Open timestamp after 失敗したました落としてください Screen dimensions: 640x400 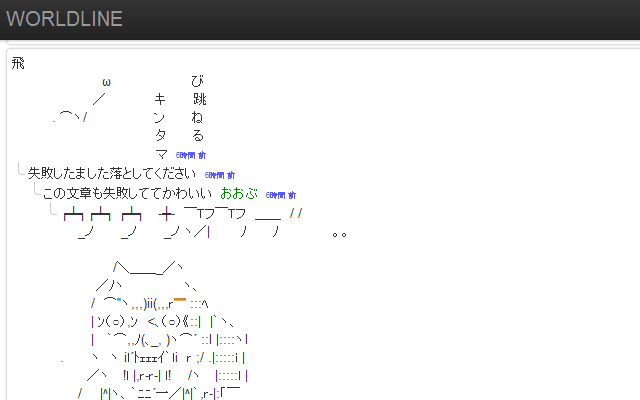click(220, 175)
